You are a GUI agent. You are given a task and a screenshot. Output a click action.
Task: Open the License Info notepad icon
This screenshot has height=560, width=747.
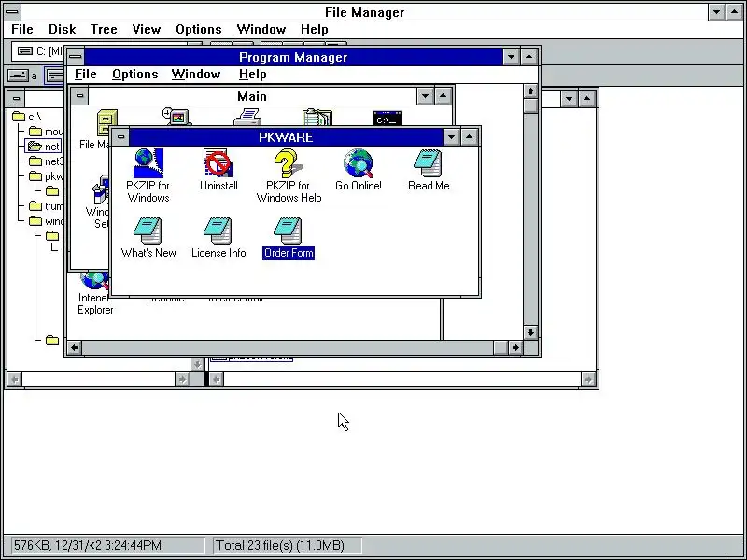218,231
